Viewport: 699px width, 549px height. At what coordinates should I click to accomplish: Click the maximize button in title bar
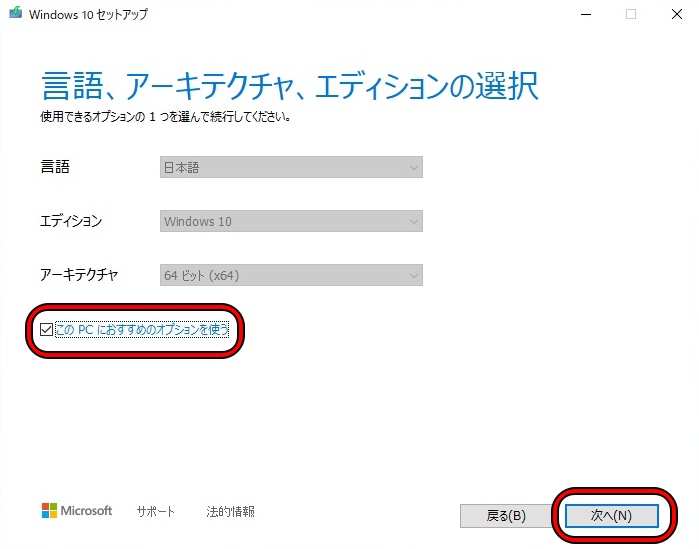[x=631, y=14]
